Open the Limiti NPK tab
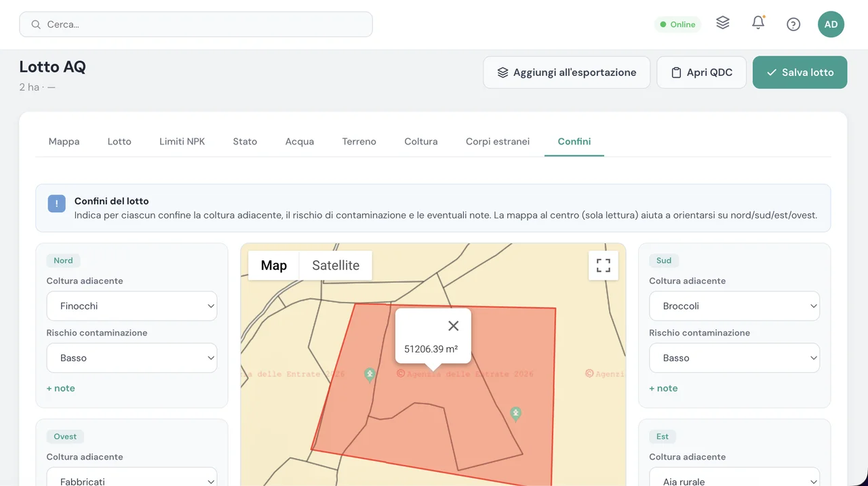 coord(182,142)
